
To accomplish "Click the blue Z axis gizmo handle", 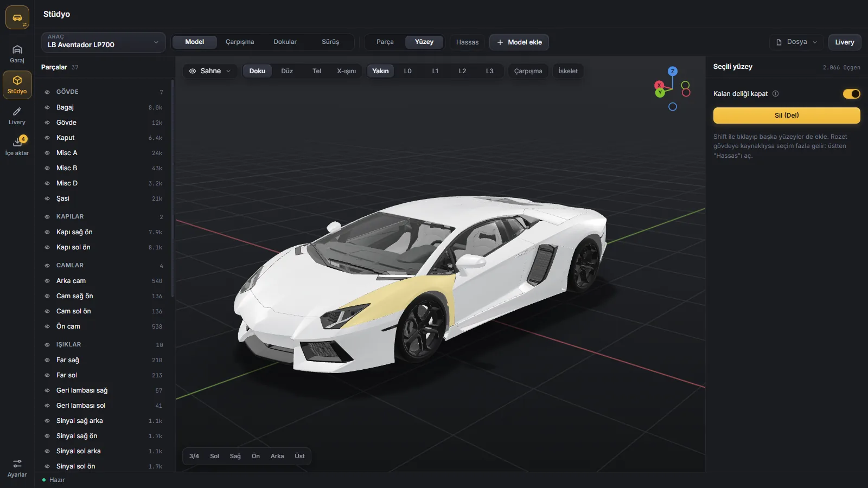I will (673, 71).
